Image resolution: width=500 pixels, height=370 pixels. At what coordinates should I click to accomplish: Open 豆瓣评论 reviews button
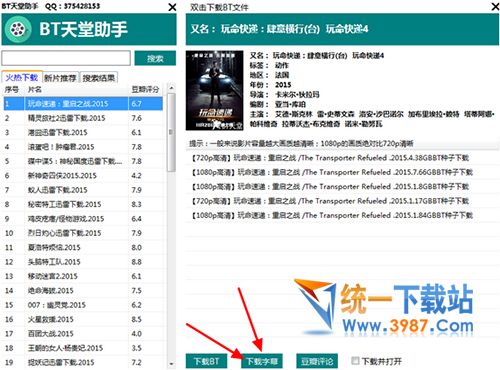[317, 361]
